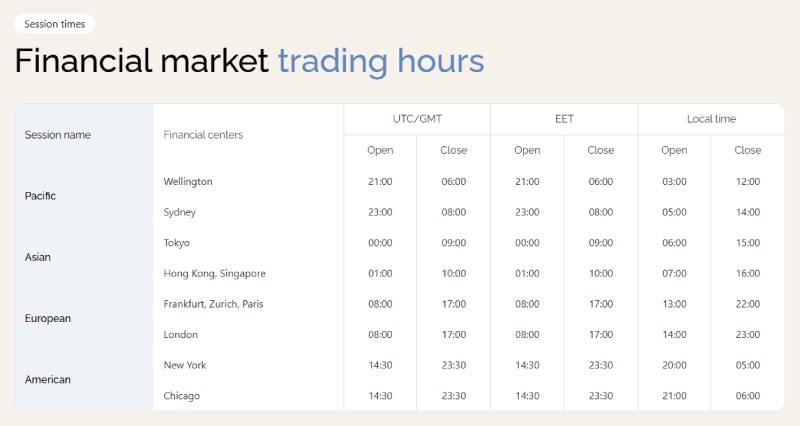Select the EET column header
800x426 pixels.
pyautogui.click(x=564, y=119)
